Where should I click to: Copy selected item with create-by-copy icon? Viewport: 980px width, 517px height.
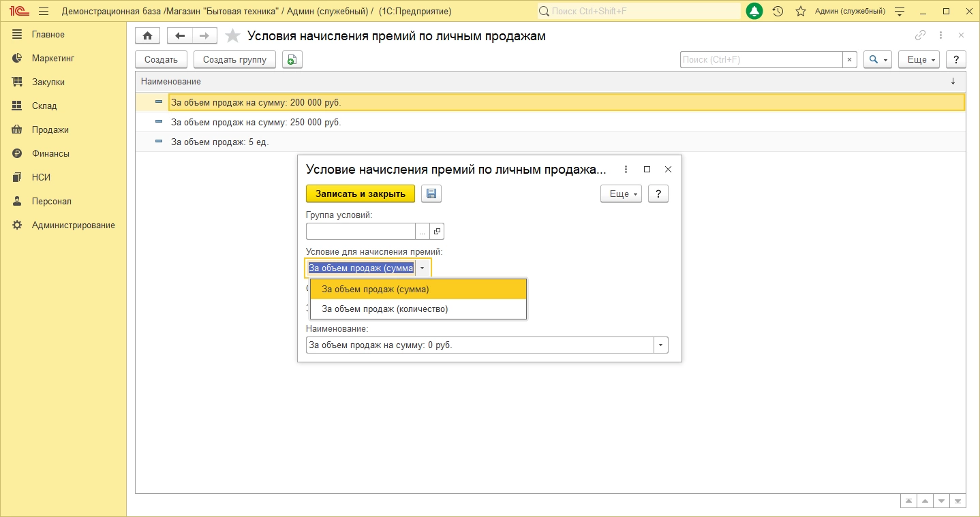(x=292, y=60)
